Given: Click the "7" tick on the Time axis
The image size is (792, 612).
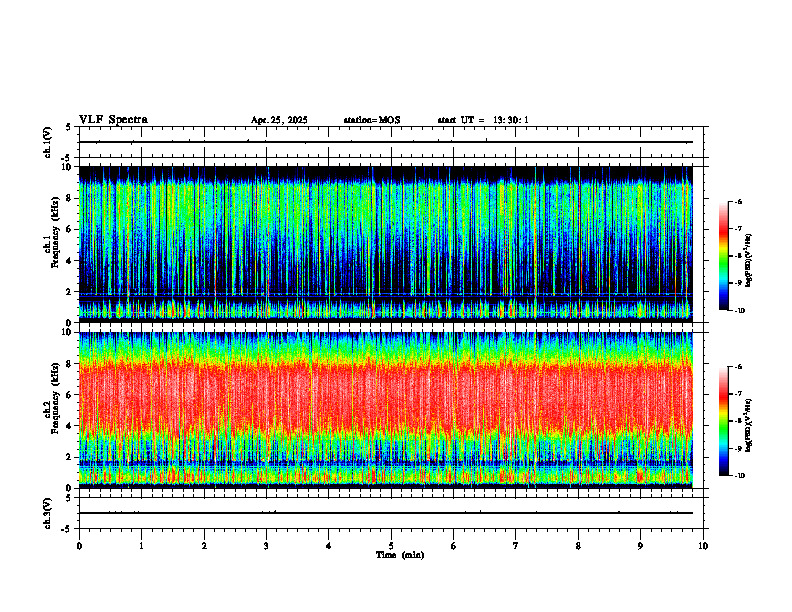Looking at the screenshot, I should pyautogui.click(x=516, y=546).
